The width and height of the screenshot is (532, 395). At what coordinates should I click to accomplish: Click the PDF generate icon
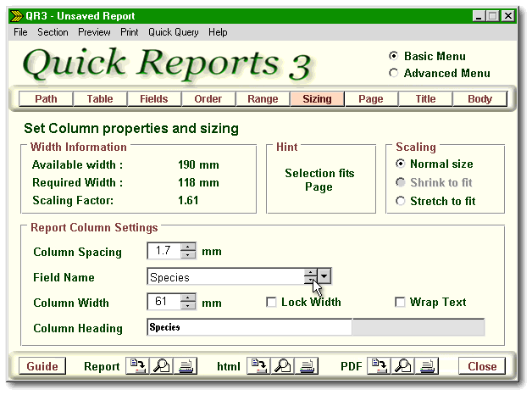379,366
